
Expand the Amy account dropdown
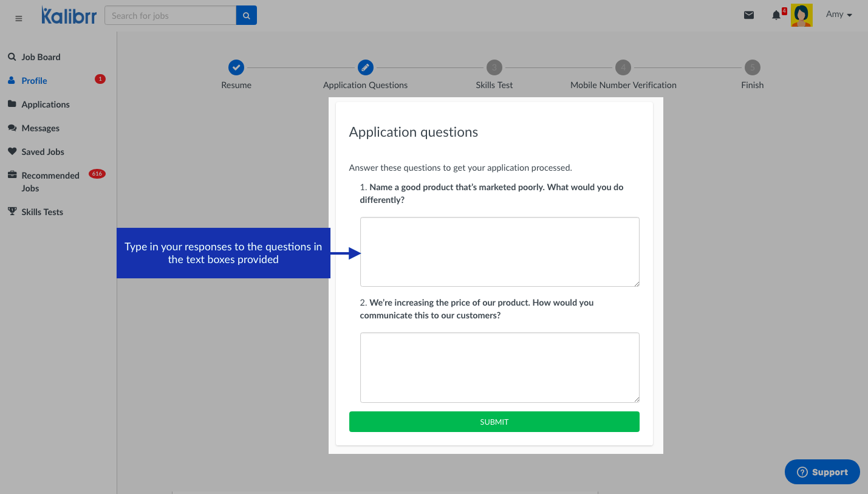[839, 15]
